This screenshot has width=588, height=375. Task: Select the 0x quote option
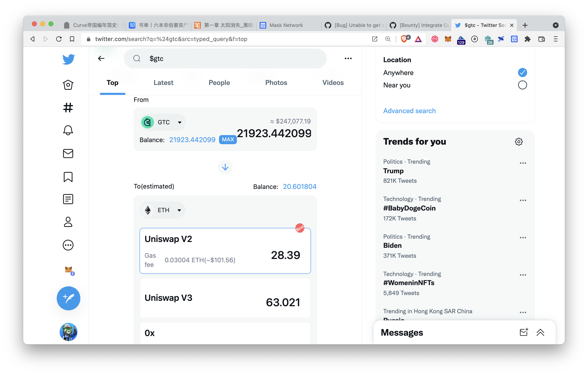(225, 333)
